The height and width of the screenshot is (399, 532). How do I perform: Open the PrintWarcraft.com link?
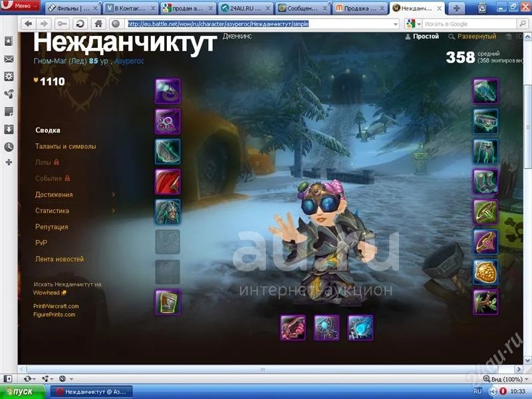tap(56, 306)
